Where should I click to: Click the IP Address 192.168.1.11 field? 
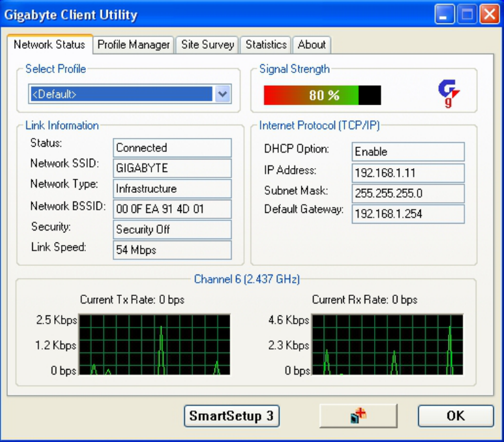click(x=408, y=173)
